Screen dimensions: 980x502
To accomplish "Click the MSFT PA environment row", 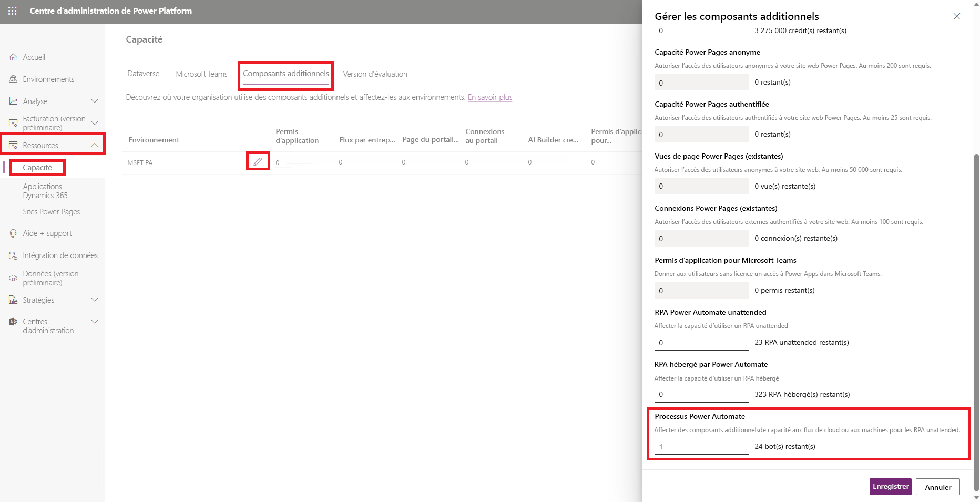I will click(382, 162).
